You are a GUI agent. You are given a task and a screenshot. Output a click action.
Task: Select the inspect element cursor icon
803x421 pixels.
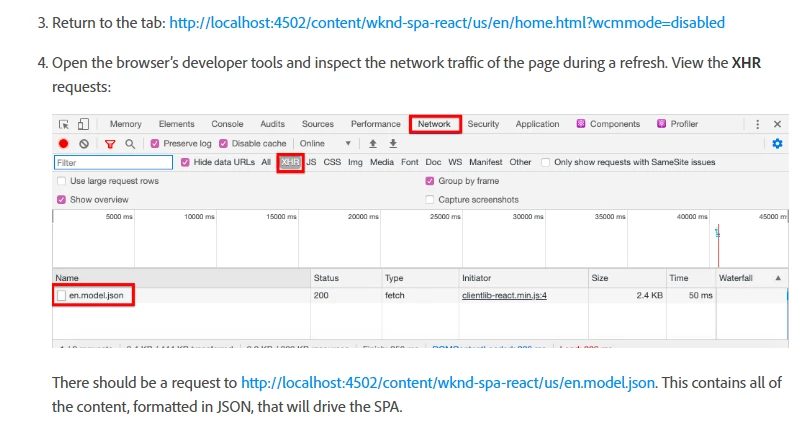click(64, 124)
